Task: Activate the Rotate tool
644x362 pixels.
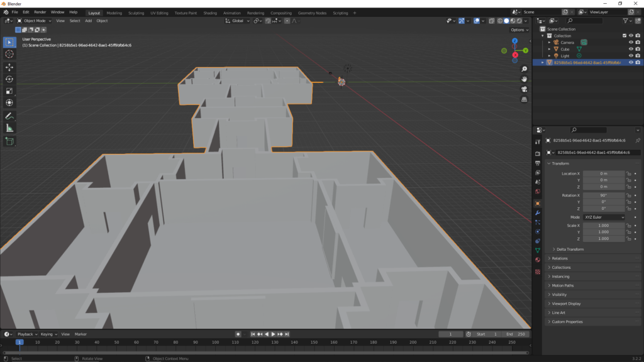Action: pyautogui.click(x=9, y=79)
